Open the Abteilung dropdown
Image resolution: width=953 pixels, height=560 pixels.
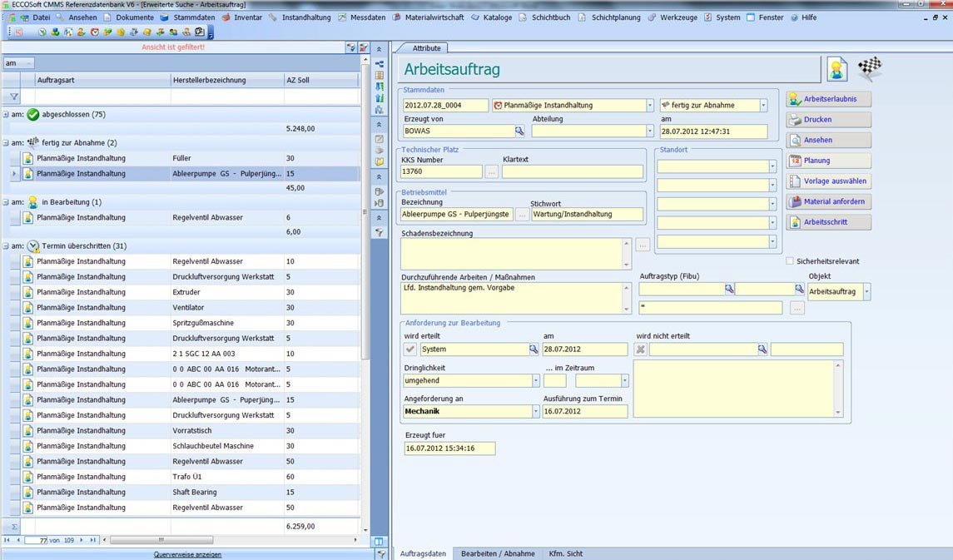(650, 131)
